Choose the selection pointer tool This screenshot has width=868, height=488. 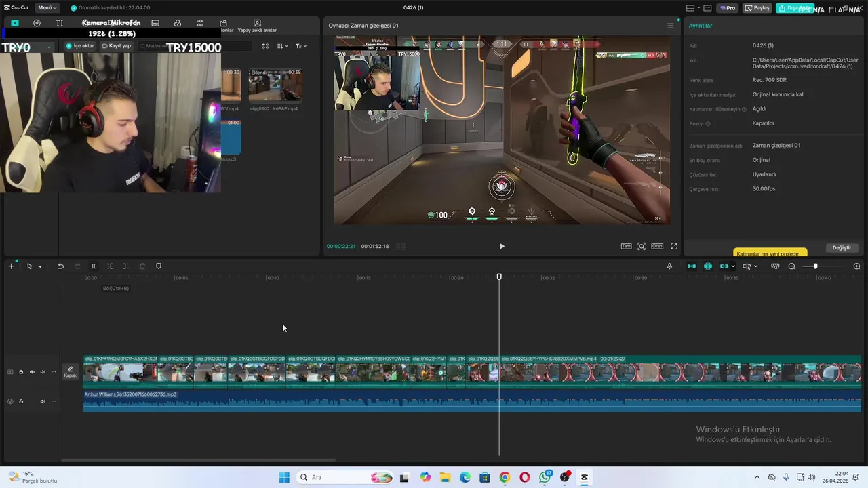point(29,266)
